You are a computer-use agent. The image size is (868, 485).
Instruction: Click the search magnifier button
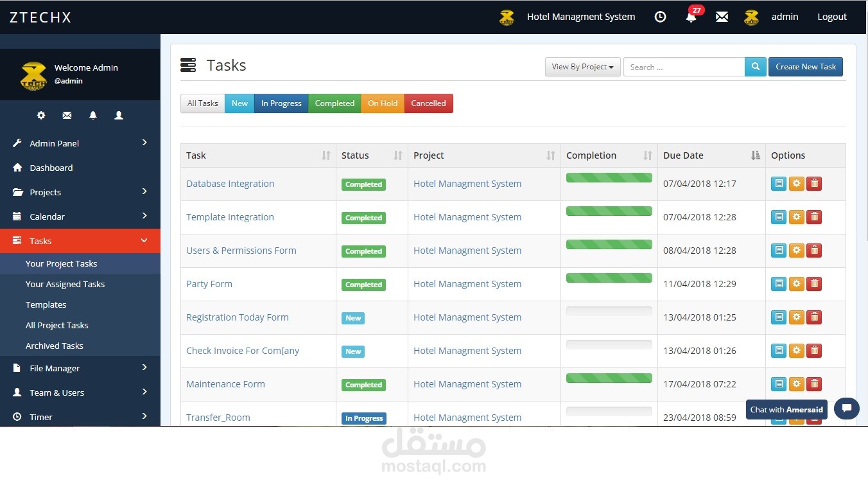click(x=756, y=67)
